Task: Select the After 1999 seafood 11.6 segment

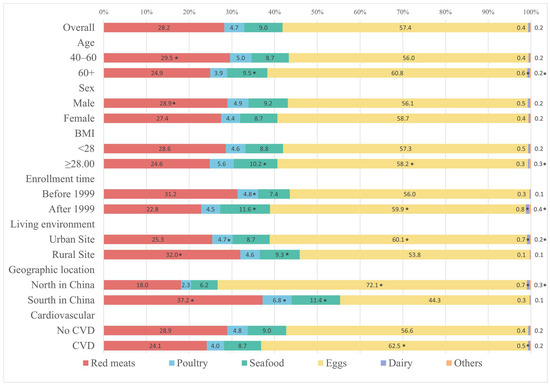Action: [245, 209]
